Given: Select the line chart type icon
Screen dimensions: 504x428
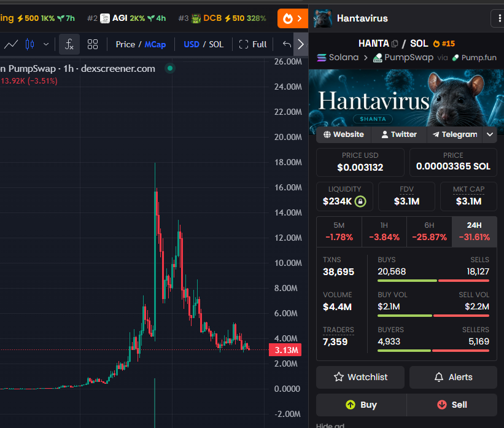Looking at the screenshot, I should [11, 44].
